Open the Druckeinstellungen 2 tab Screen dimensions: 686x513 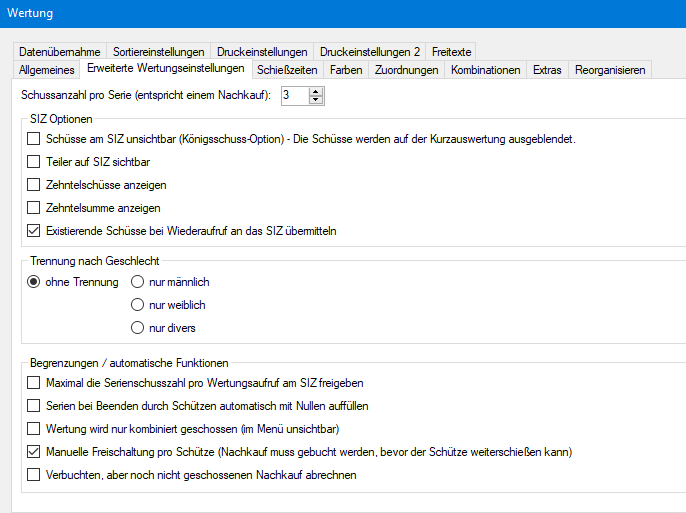[x=369, y=52]
